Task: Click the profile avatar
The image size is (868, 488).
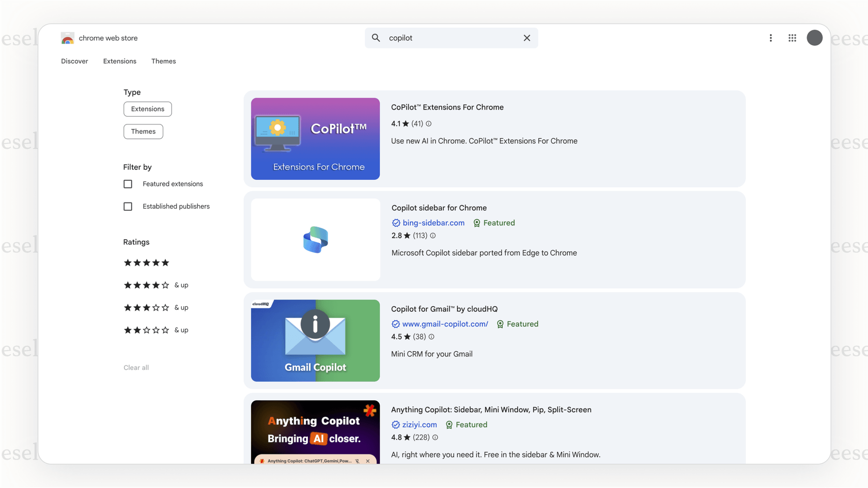Action: click(x=814, y=38)
